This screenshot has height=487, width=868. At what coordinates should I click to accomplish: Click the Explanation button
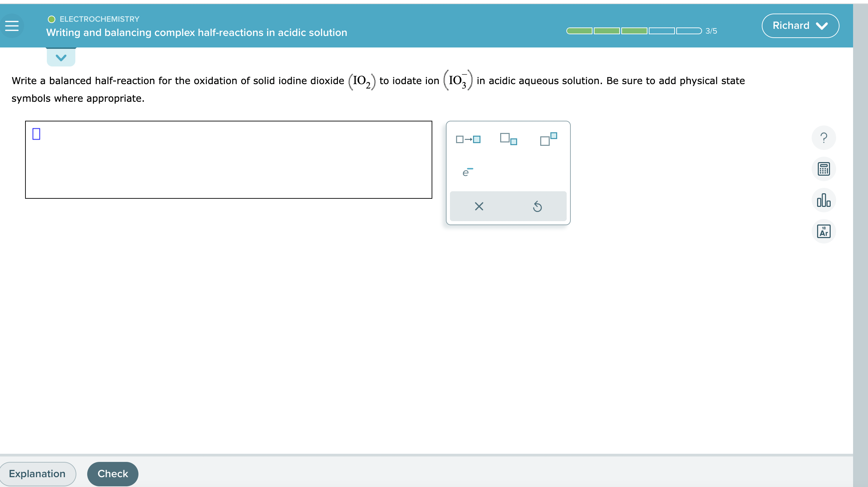coord(37,474)
